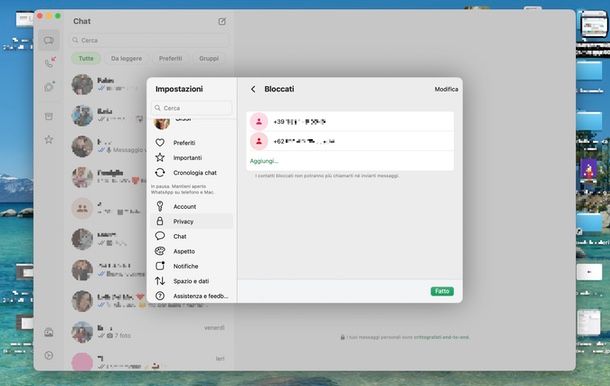Image resolution: width=610 pixels, height=386 pixels.
Task: Select blocked contact starting with +62
Action: pyautogui.click(x=350, y=141)
